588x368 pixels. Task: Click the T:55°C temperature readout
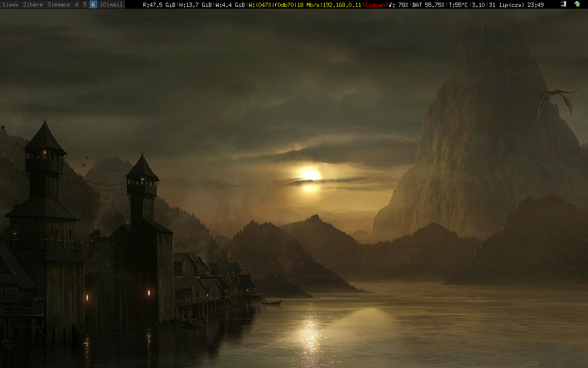(x=458, y=5)
